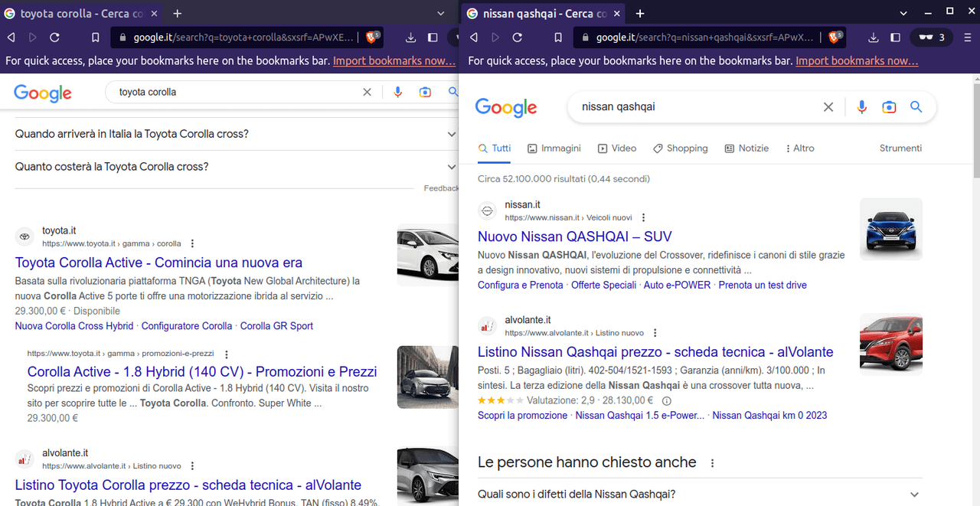The image size is (980, 506).
Task: Open 'Corolla Active - 1.8 Hybrid (140 CV)' result
Action: click(x=202, y=371)
